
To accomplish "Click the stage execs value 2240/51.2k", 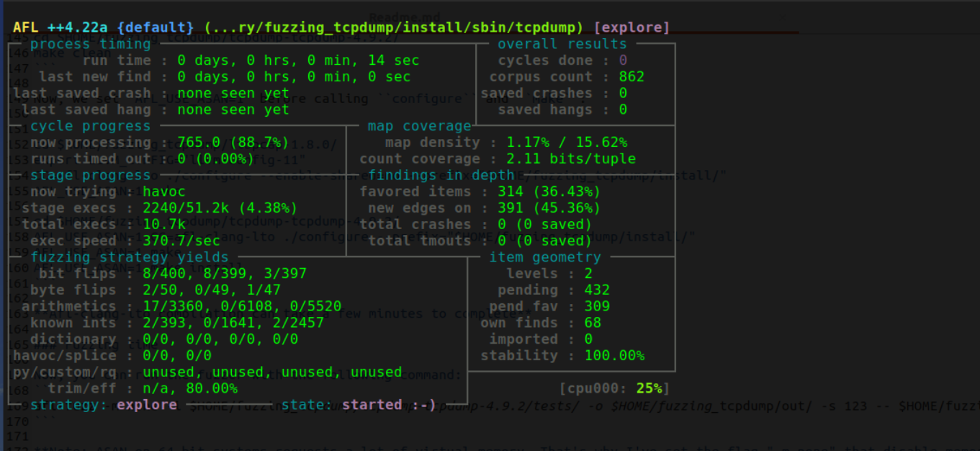I will (x=220, y=208).
